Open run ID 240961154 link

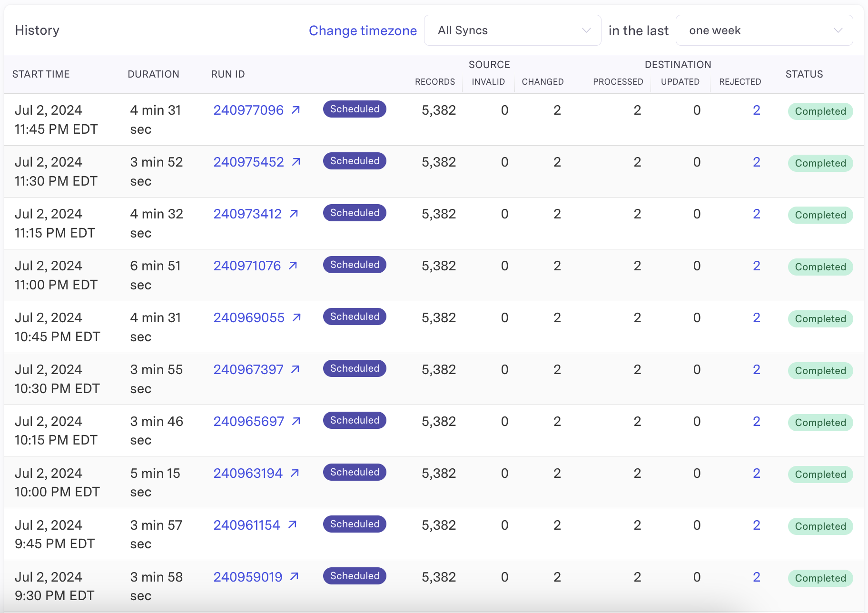click(x=247, y=525)
